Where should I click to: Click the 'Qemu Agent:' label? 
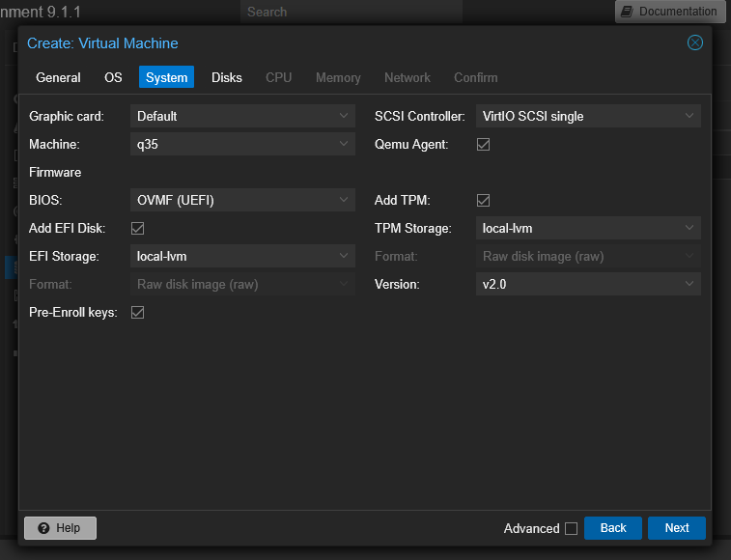click(411, 145)
